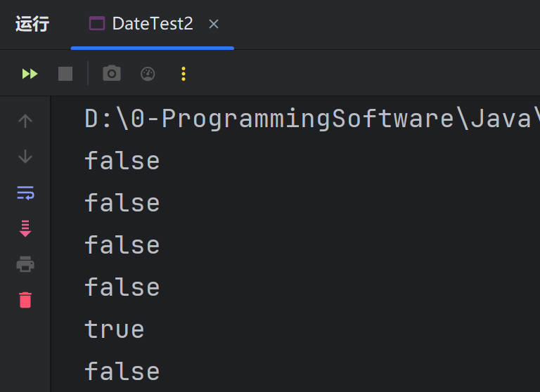Rerun DateTest2 with the green arrows
540x392 pixels.
coord(30,74)
